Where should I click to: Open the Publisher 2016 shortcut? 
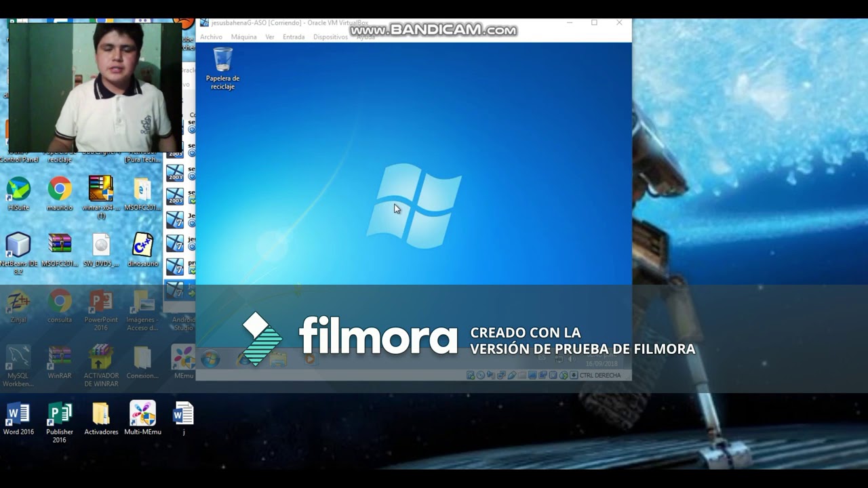click(60, 413)
